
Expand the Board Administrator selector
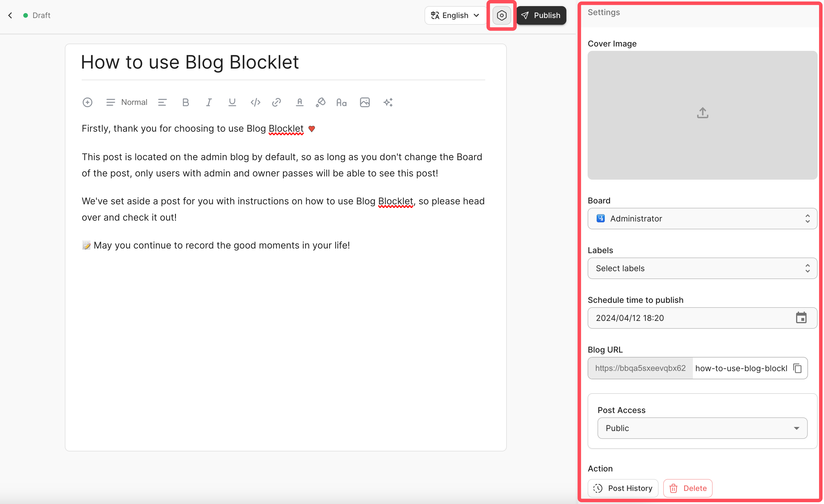coord(702,219)
